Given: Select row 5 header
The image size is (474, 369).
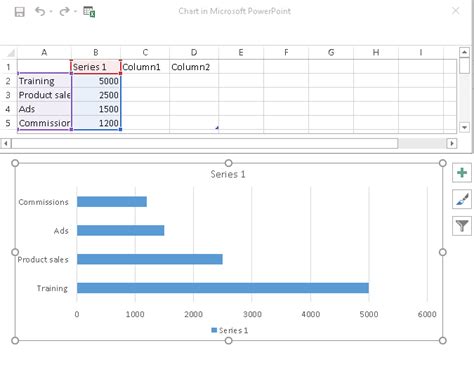Looking at the screenshot, I should (8, 123).
